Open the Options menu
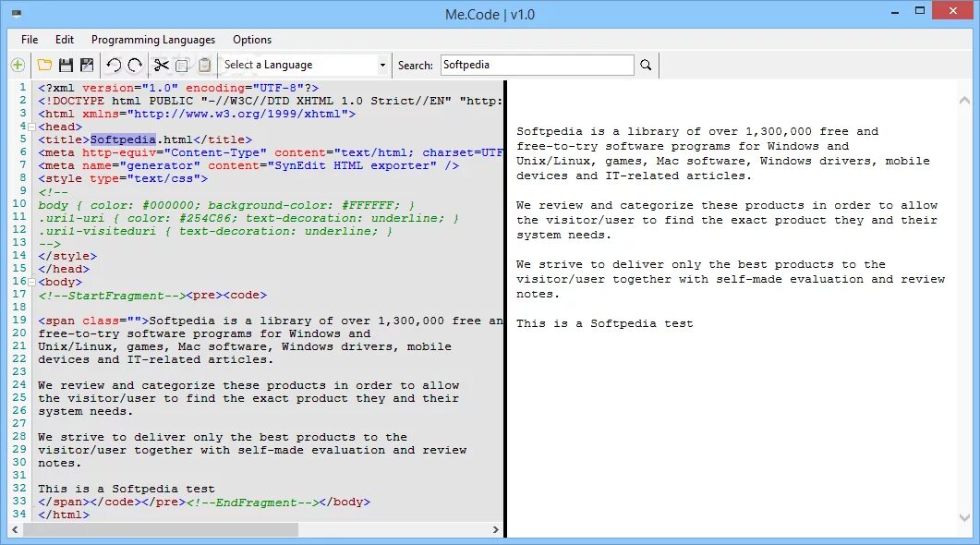 point(252,40)
